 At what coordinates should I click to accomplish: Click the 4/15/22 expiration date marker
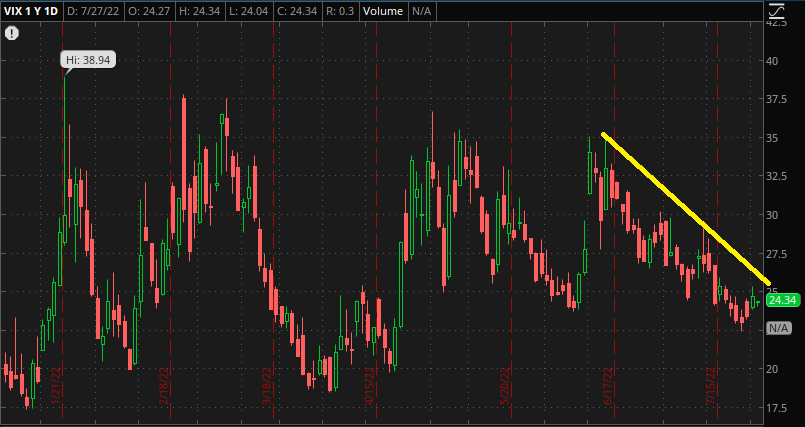(x=371, y=386)
